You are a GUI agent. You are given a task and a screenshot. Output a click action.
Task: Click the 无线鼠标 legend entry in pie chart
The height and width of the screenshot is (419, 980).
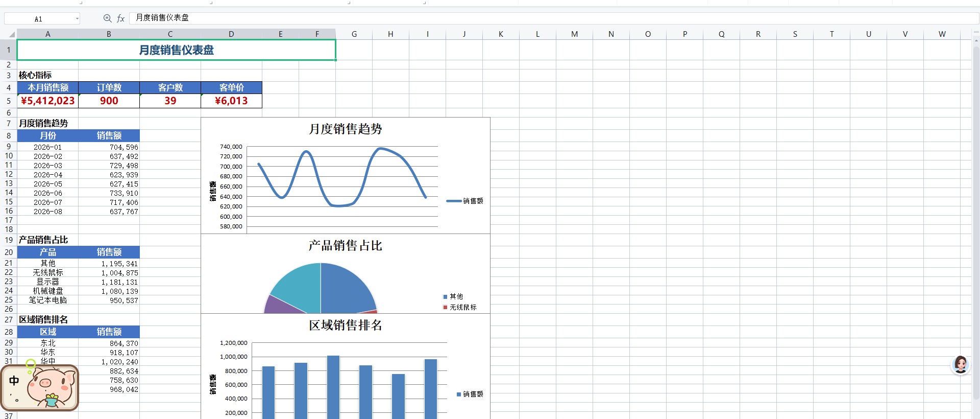(x=460, y=307)
